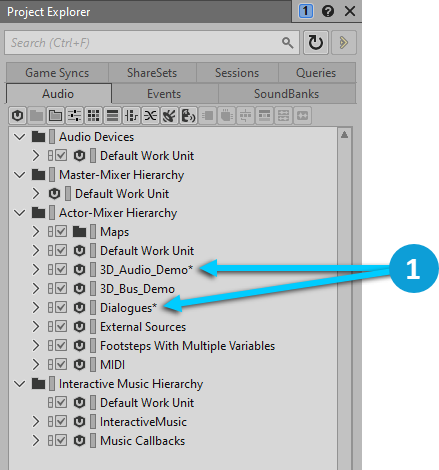Disable the MIDI work unit checkbox
Screen dimensions: 439x470
[x=61, y=364]
